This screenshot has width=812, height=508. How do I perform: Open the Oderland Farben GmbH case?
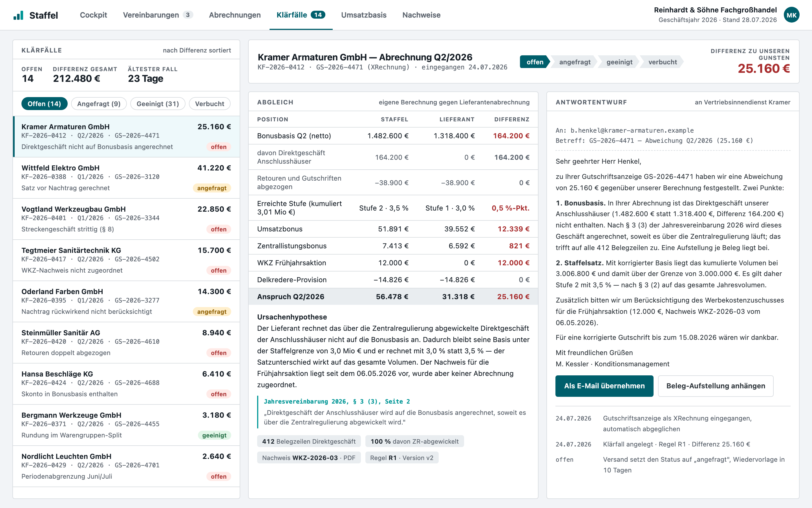[126, 301]
